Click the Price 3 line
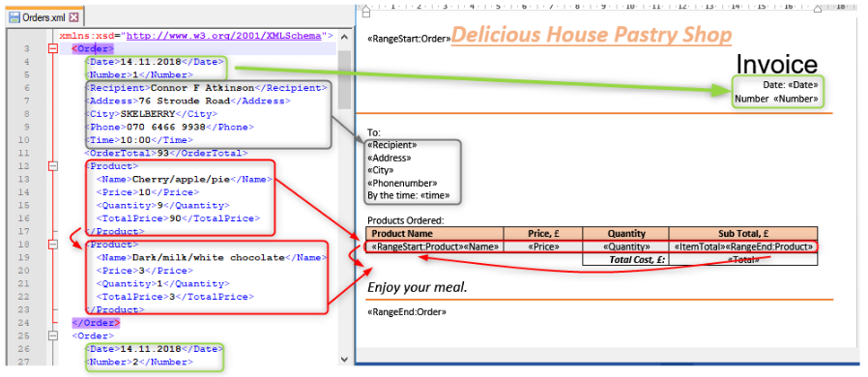This screenshot has width=868, height=377. [x=145, y=271]
